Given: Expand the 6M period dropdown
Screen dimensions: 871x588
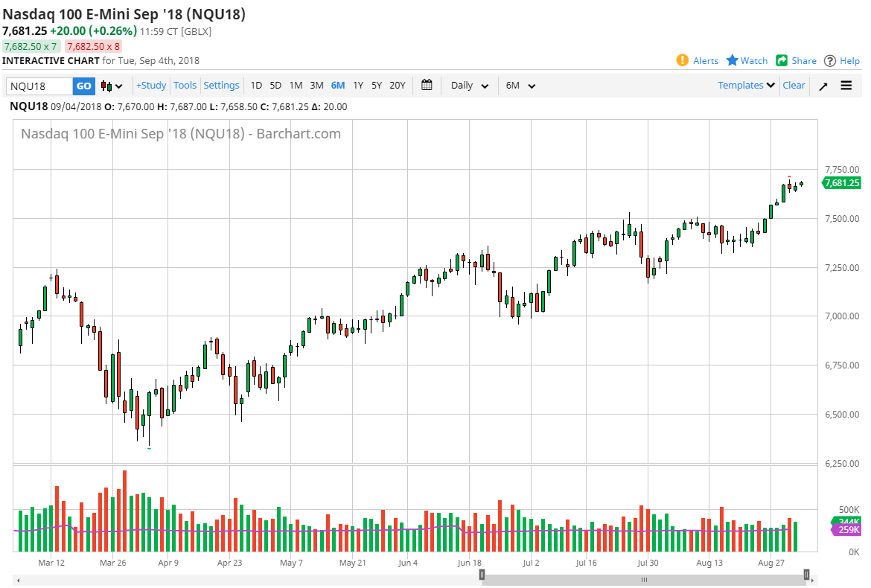Looking at the screenshot, I should [x=519, y=86].
